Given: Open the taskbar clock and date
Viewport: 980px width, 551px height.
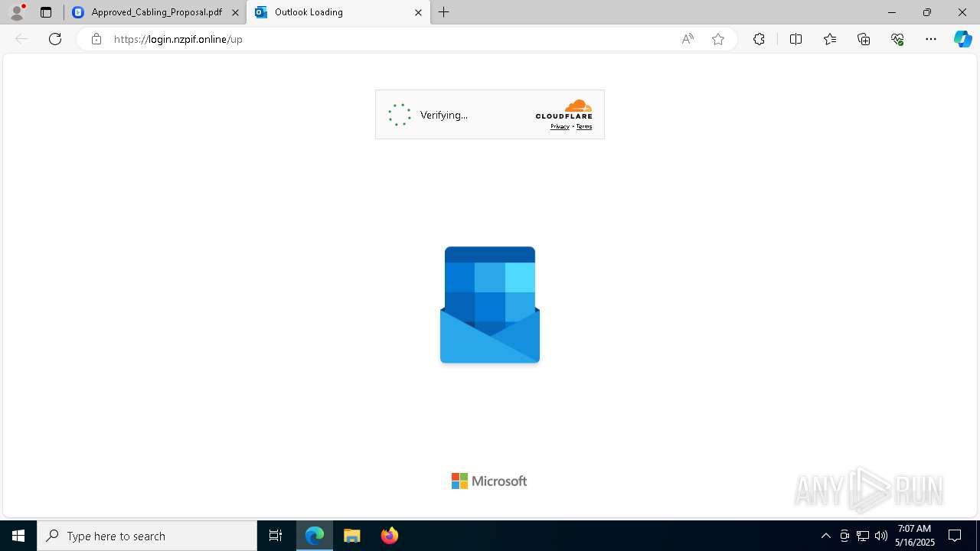Looking at the screenshot, I should pyautogui.click(x=915, y=536).
